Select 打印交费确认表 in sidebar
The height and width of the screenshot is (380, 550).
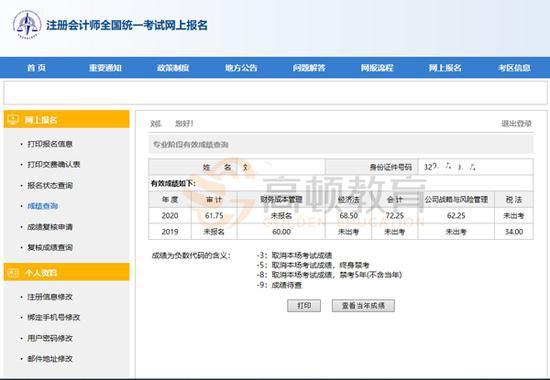click(x=54, y=164)
